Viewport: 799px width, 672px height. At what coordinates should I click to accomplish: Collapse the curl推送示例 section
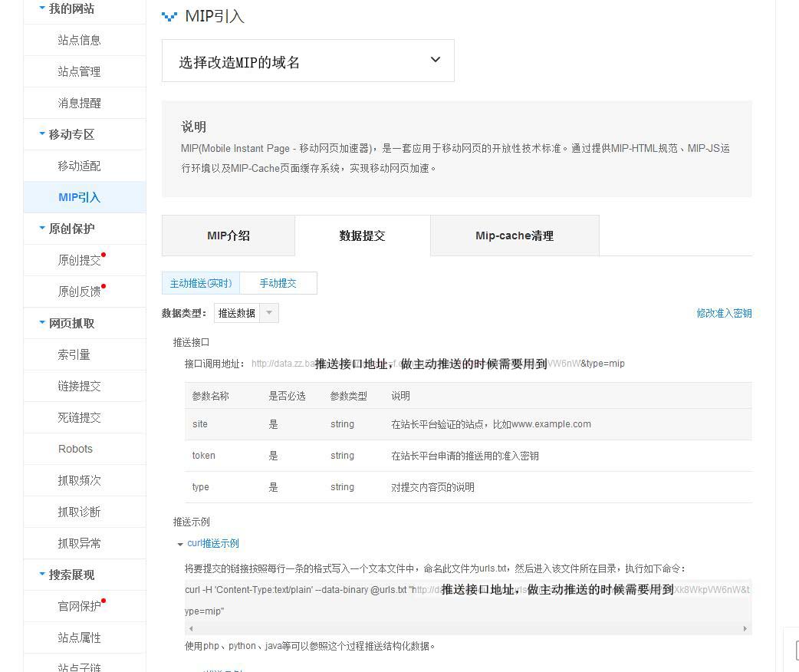point(180,545)
